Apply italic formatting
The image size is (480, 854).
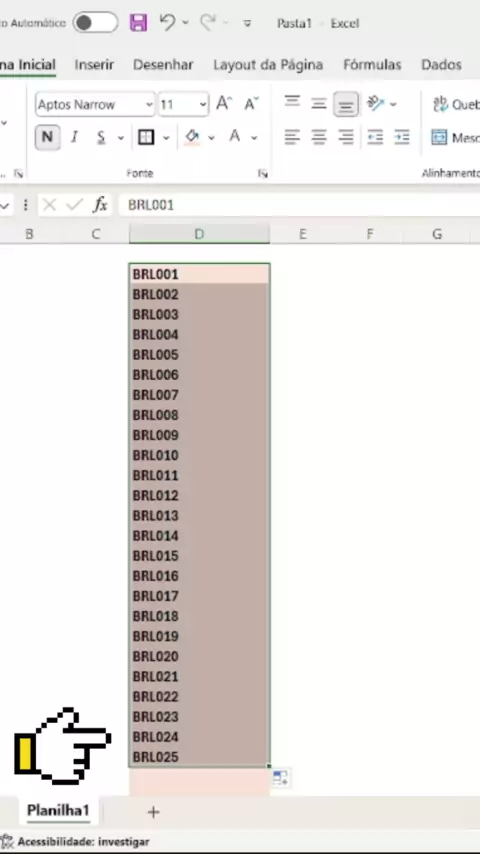tap(75, 137)
